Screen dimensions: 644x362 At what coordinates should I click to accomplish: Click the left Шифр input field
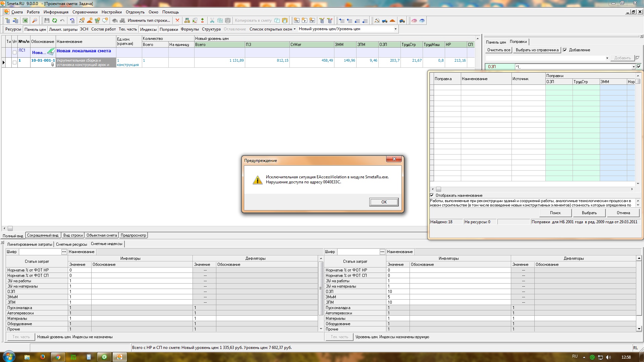pos(40,252)
